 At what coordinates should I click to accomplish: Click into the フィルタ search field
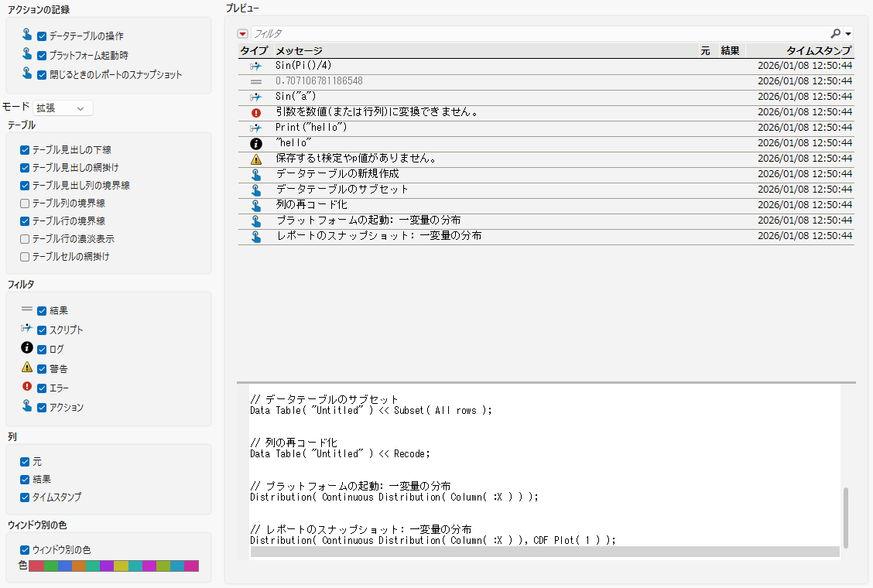tap(540, 34)
